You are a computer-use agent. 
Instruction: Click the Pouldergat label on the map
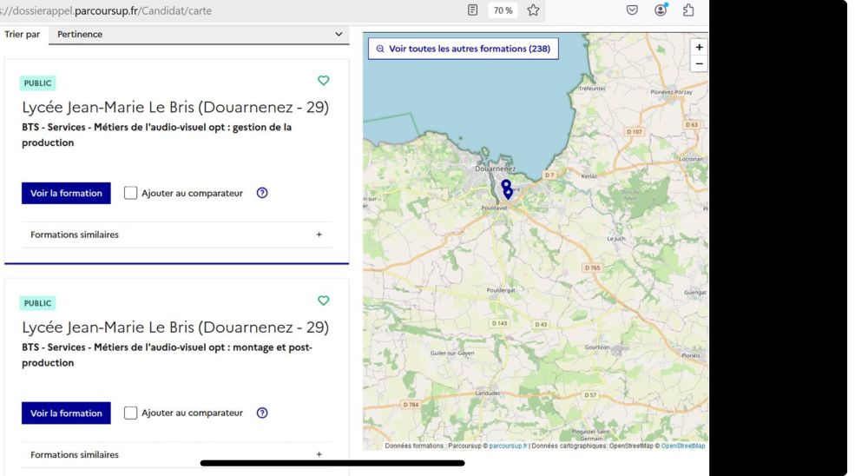click(x=501, y=290)
